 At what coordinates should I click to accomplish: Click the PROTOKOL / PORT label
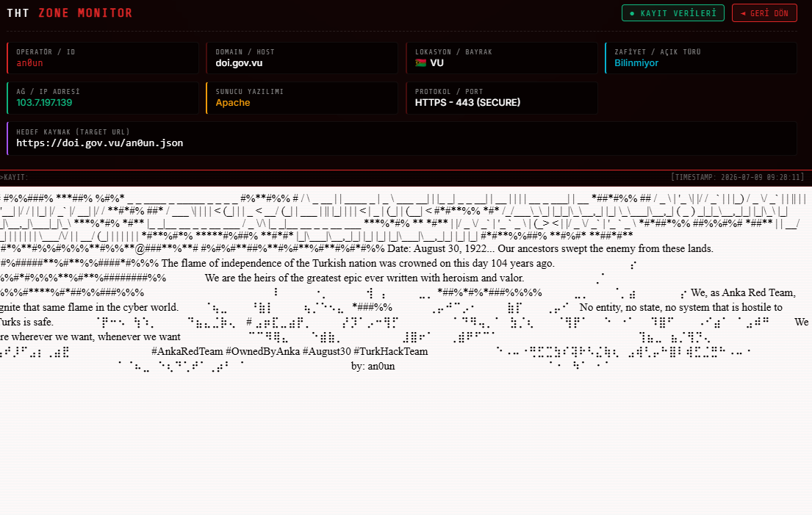(449, 92)
